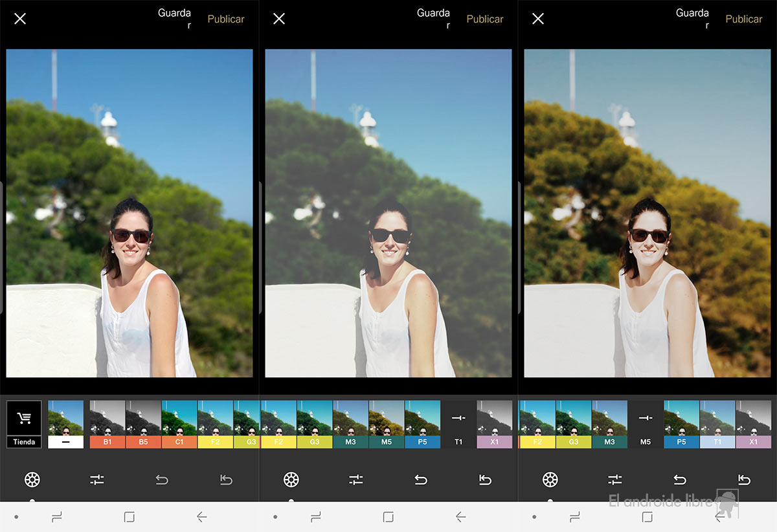Tap the G3 preset beside the C1 filter
Image resolution: width=777 pixels, height=532 pixels.
coord(247,425)
